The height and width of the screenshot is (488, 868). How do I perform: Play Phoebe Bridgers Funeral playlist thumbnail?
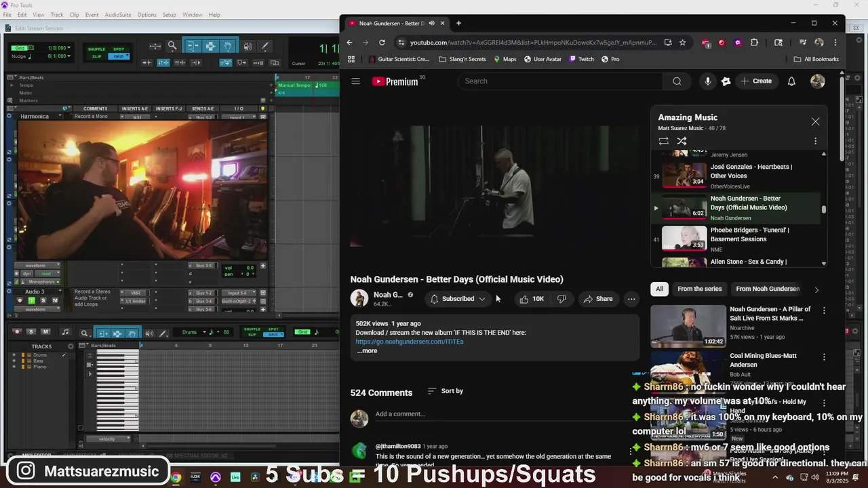[684, 239]
